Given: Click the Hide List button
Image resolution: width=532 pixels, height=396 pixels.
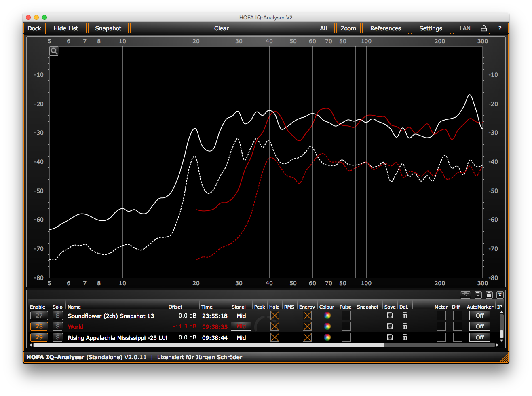Looking at the screenshot, I should 66,28.
